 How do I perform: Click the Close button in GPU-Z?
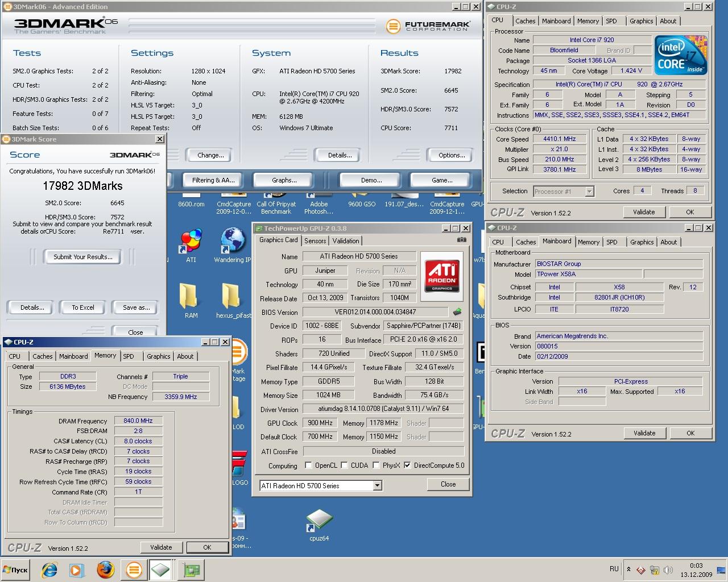coord(448,484)
